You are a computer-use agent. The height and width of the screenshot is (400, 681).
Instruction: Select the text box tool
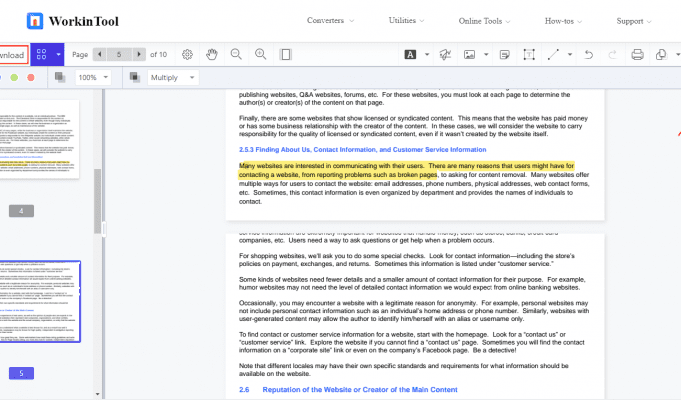tap(529, 54)
